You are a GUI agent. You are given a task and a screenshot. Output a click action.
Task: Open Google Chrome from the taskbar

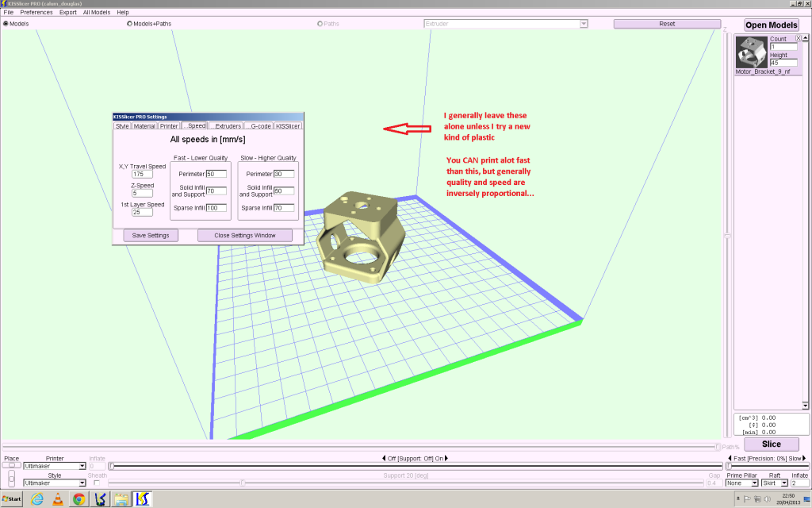[x=79, y=498]
